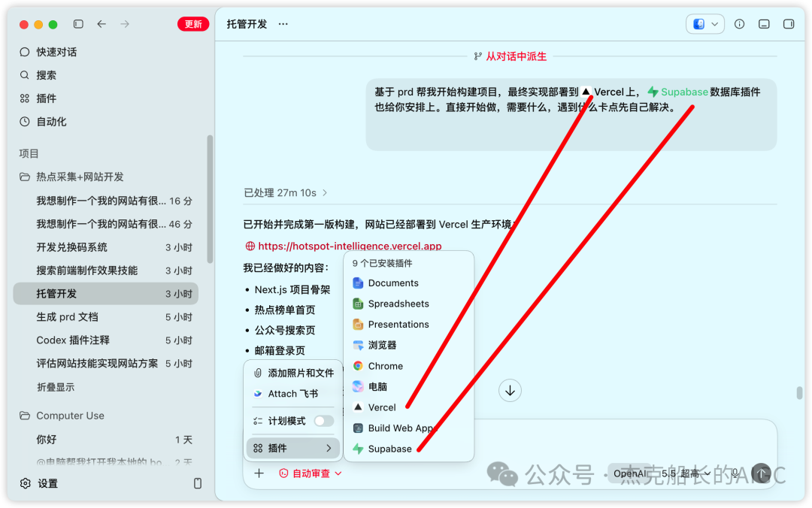This screenshot has height=508, width=812.
Task: Open the ··· menu next to 托管开发 title
Action: coord(283,24)
